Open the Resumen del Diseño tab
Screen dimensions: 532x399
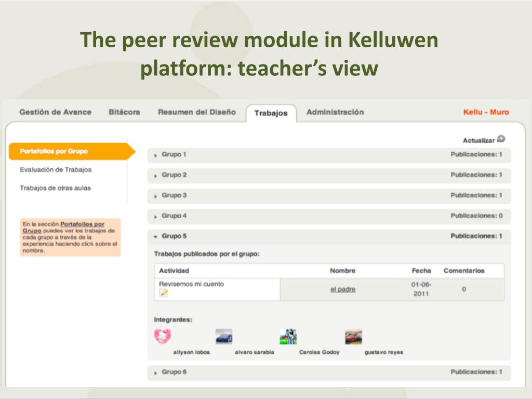pyautogui.click(x=197, y=112)
